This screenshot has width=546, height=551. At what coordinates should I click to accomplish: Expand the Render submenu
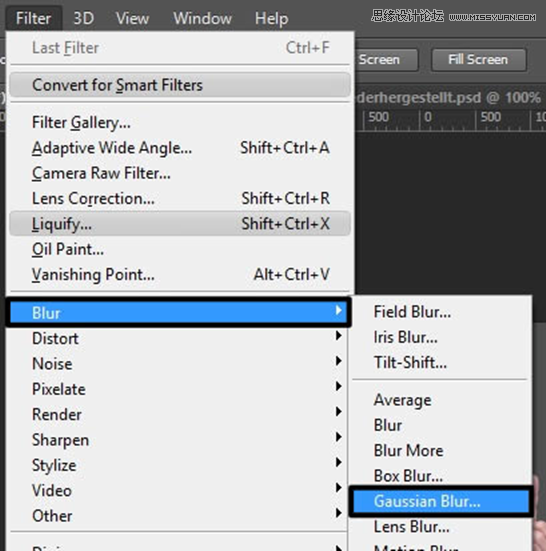coord(178,414)
